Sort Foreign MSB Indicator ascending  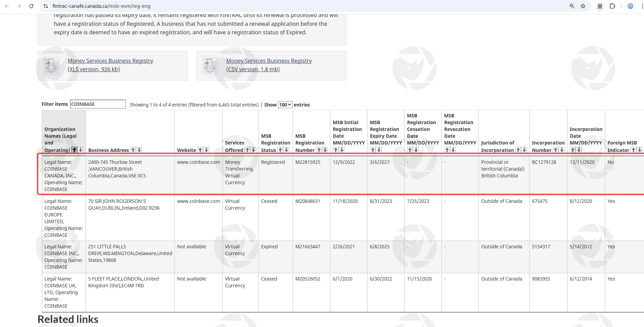(633, 150)
